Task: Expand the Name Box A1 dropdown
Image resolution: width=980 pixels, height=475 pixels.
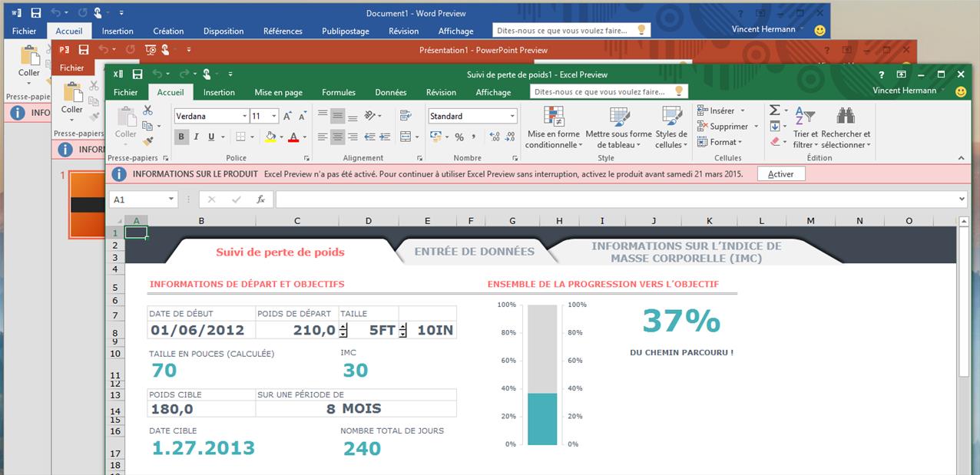Action: point(171,200)
